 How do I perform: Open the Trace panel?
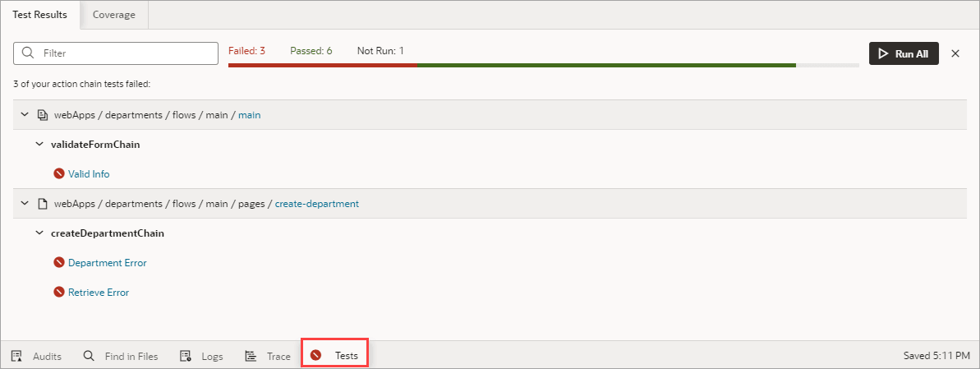pyautogui.click(x=268, y=357)
